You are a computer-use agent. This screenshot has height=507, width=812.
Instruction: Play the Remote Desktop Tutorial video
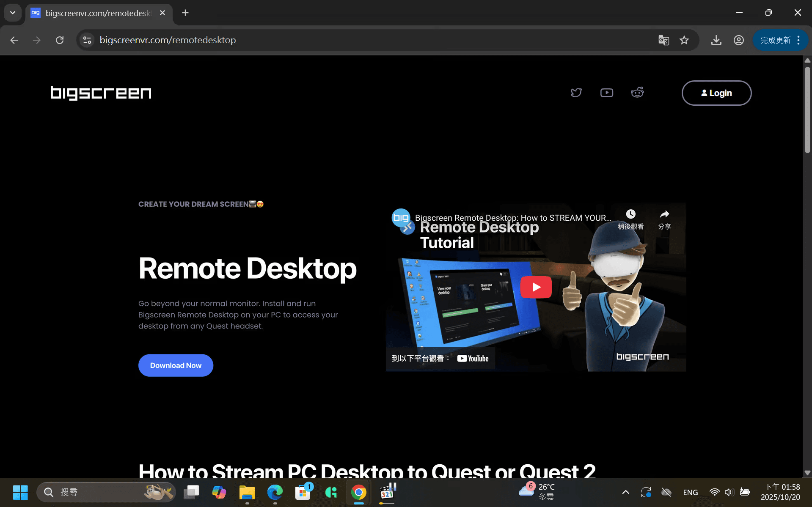tap(536, 287)
